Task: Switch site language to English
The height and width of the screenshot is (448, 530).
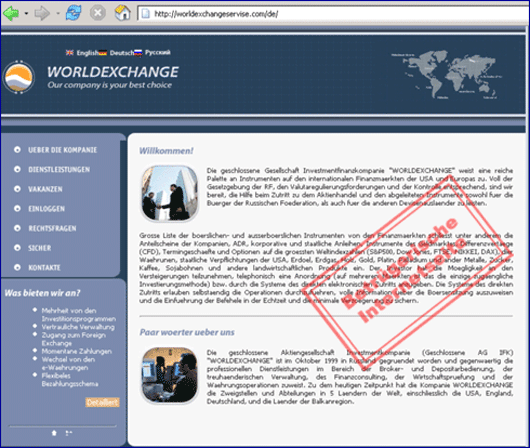Action: click(x=87, y=53)
